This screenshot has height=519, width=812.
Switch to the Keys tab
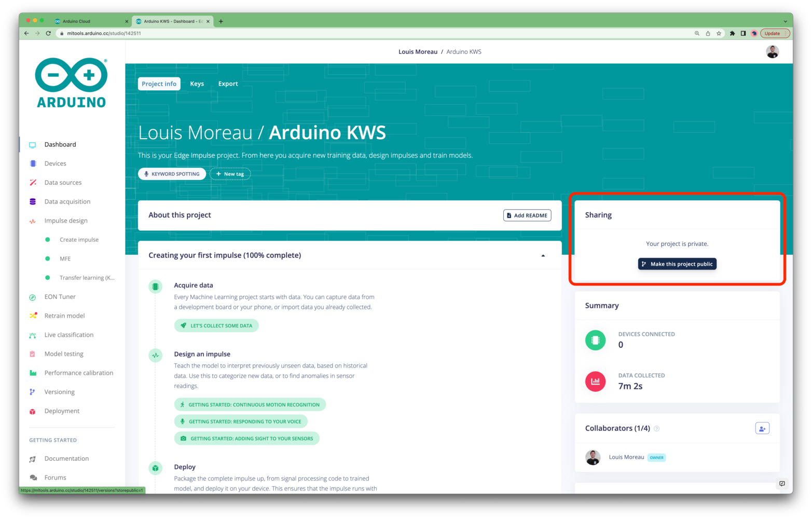(197, 84)
